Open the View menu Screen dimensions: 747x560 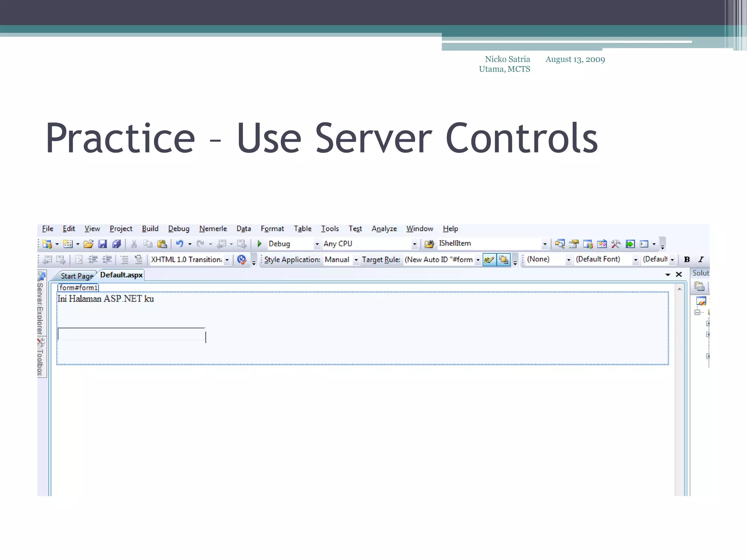[x=92, y=229]
